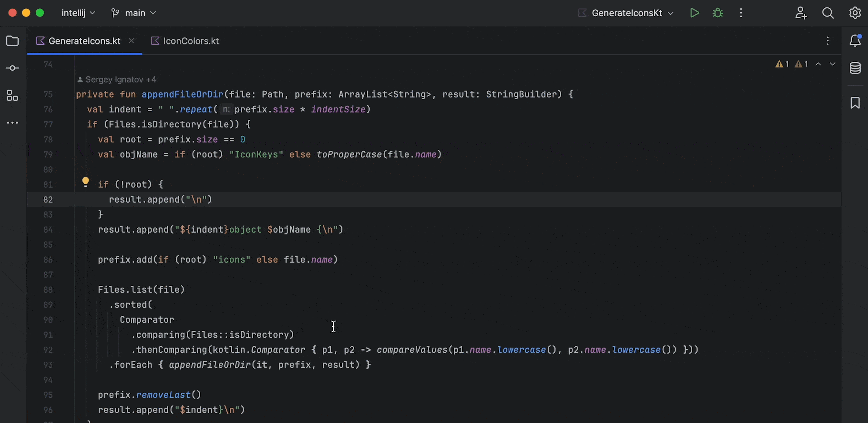This screenshot has width=868, height=423.
Task: Open the Structure tool window
Action: pyautogui.click(x=12, y=96)
